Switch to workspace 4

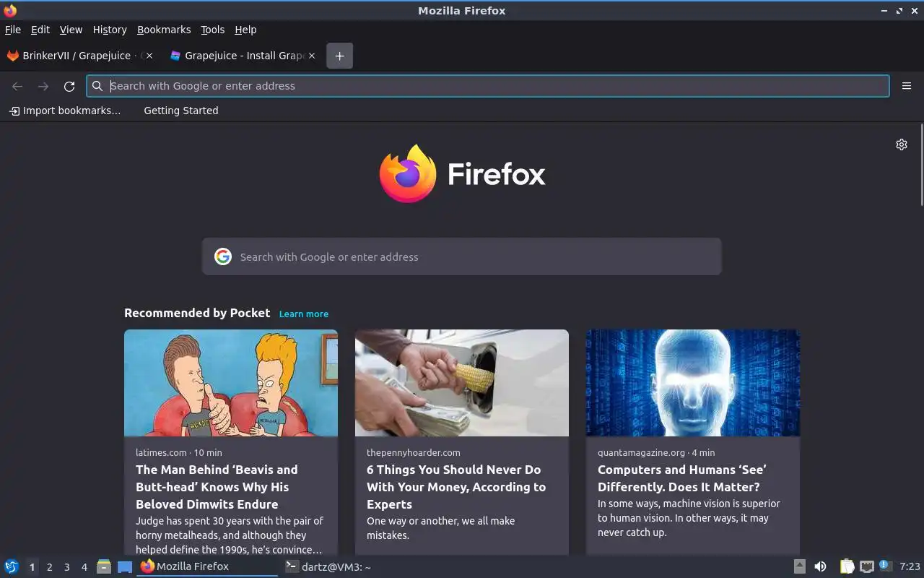[84, 567]
